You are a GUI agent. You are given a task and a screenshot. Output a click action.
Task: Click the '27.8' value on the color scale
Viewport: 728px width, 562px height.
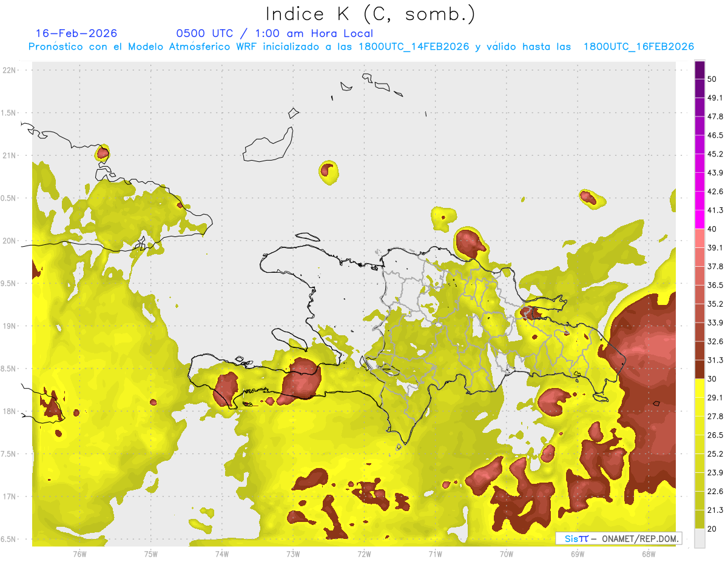tap(715, 416)
